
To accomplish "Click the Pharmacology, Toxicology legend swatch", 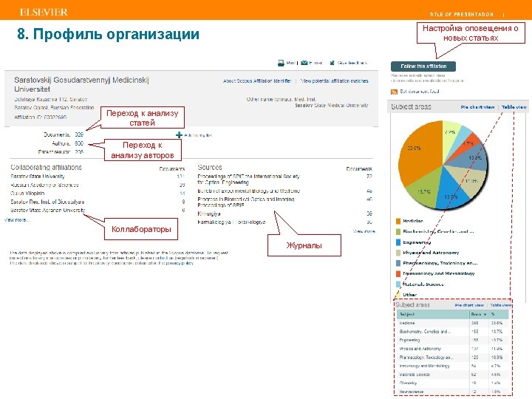I will pos(398,263).
